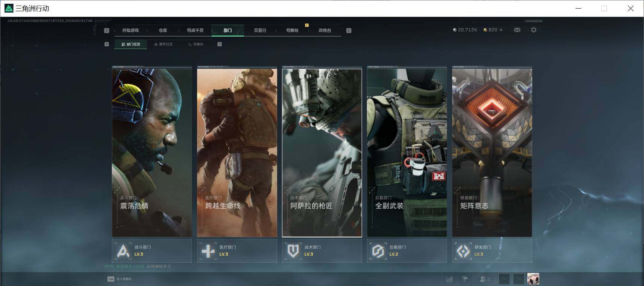Open the 改枪台 tab
The image size is (644, 286).
325,30
